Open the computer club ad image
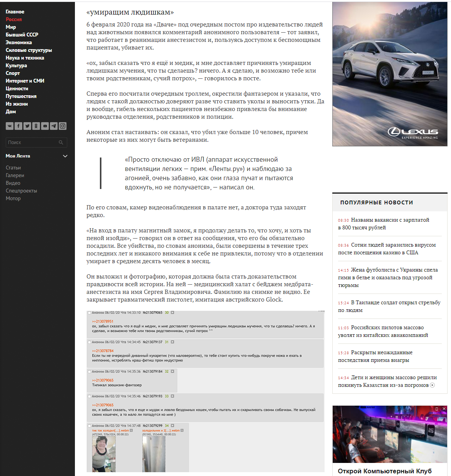This screenshot has height=476, width=451. click(x=390, y=434)
